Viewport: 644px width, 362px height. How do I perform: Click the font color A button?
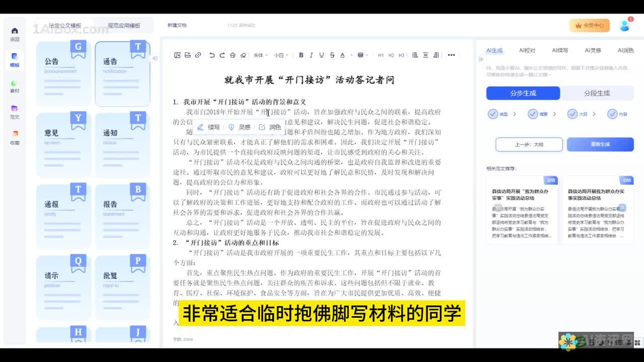click(x=343, y=55)
